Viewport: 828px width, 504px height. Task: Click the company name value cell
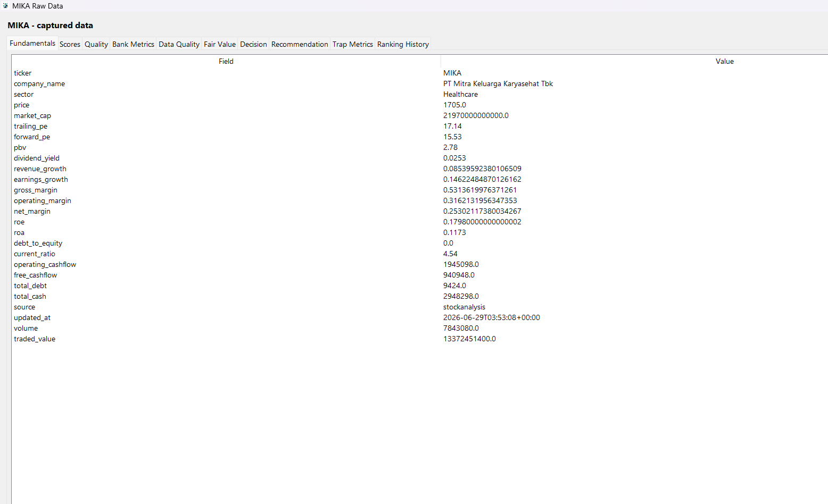coord(498,83)
